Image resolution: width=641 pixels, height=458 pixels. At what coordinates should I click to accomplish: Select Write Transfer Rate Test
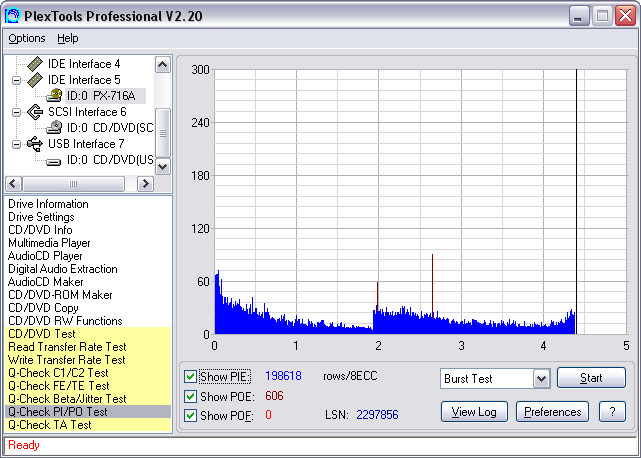click(x=89, y=360)
